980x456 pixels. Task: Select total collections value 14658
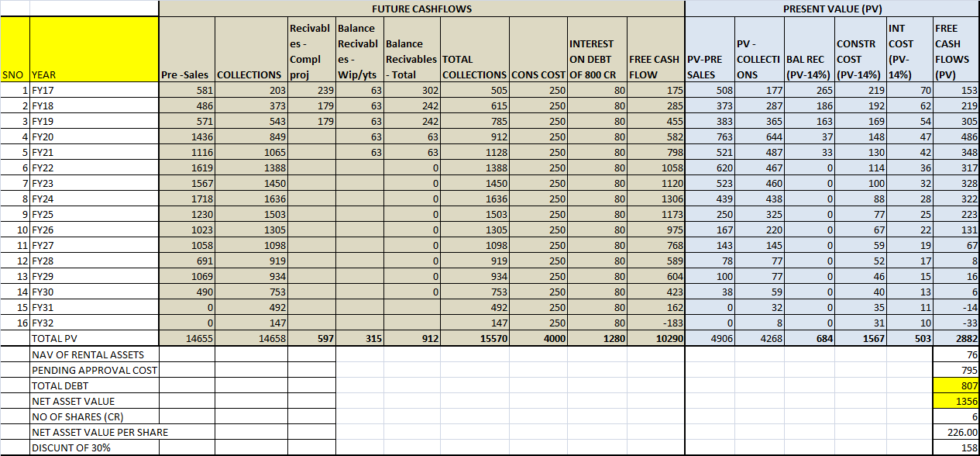250,338
